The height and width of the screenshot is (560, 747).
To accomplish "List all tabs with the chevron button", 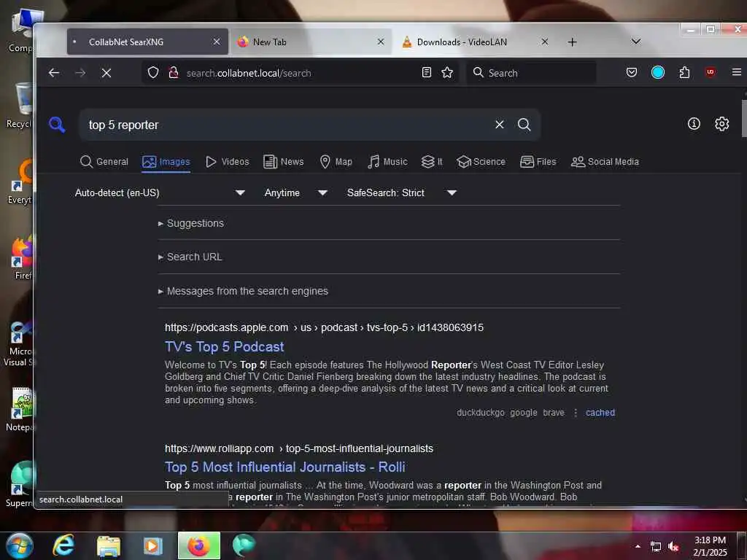I will pos(635,42).
